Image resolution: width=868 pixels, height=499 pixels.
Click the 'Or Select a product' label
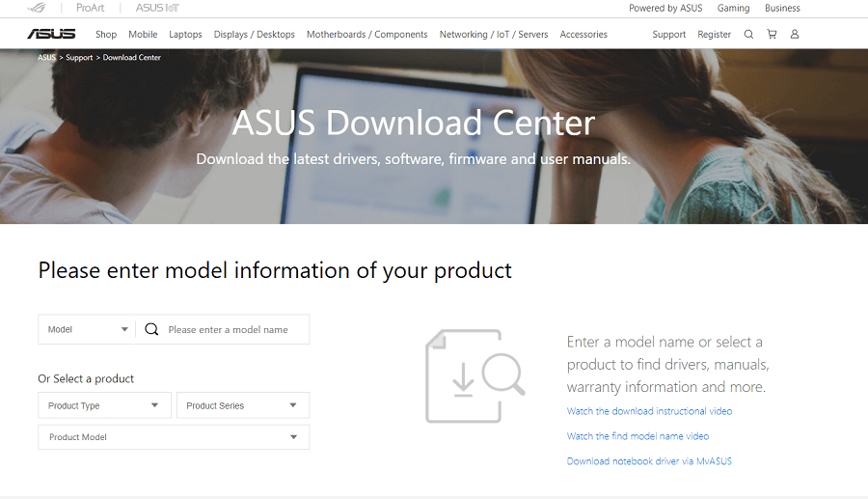[x=86, y=378]
